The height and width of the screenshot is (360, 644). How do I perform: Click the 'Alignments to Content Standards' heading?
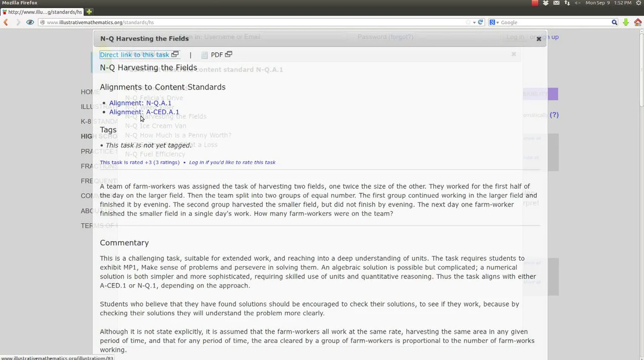tap(163, 87)
